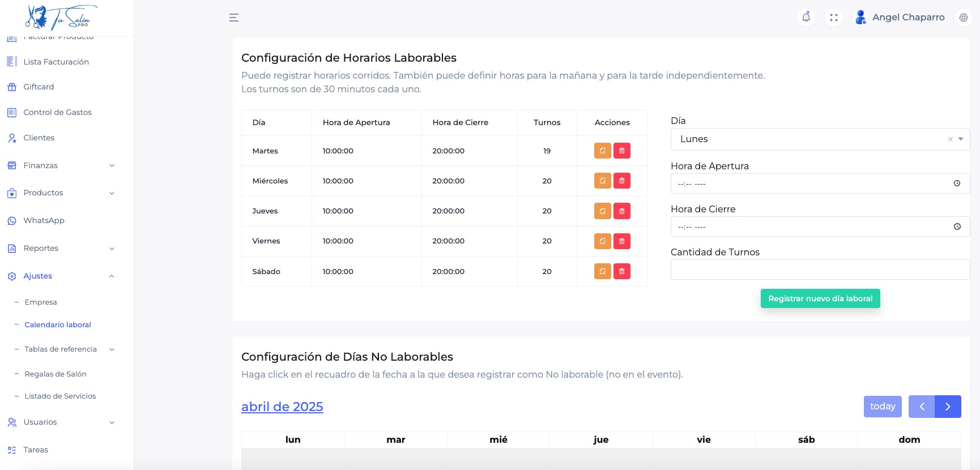This screenshot has height=470, width=980.
Task: Open time picker for Hora de Apertura
Action: (957, 183)
